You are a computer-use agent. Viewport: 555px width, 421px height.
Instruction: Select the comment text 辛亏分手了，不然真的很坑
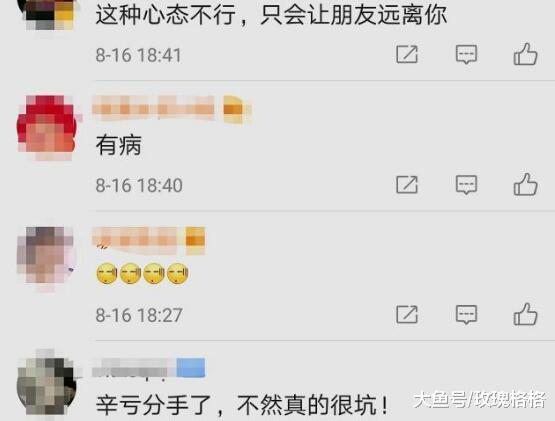(242, 404)
